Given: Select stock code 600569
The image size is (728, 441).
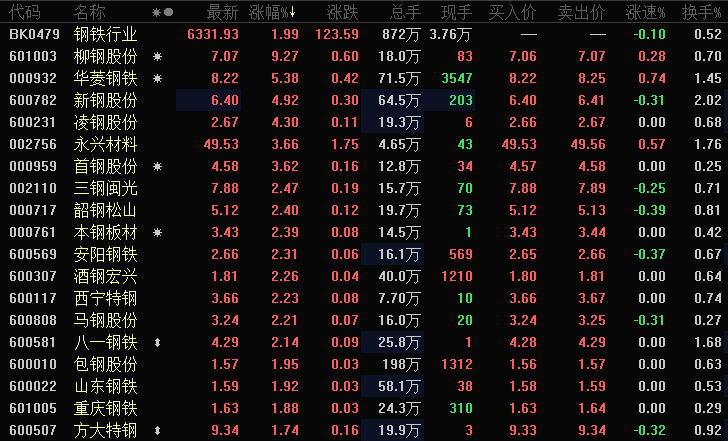Looking at the screenshot, I should point(33,254).
